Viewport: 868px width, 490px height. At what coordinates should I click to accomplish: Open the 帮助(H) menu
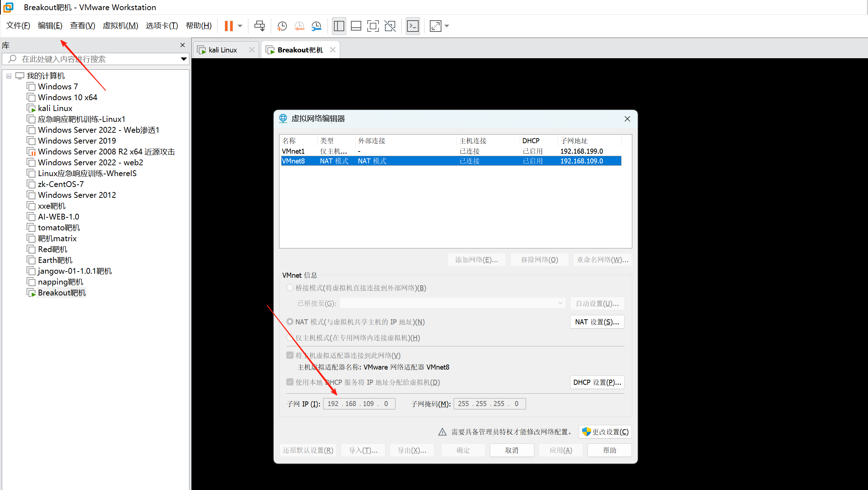(x=199, y=26)
